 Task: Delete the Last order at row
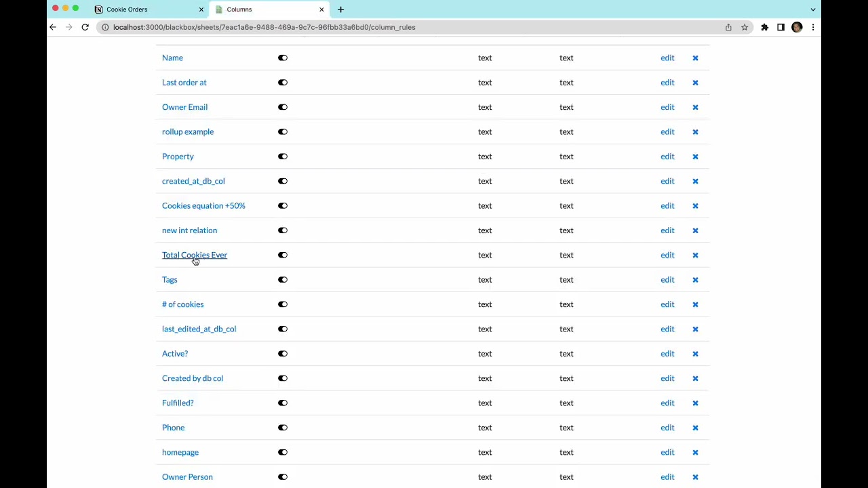coord(695,83)
